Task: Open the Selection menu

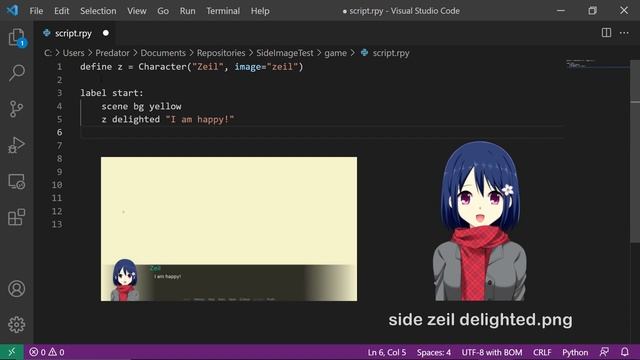Action: click(x=98, y=11)
